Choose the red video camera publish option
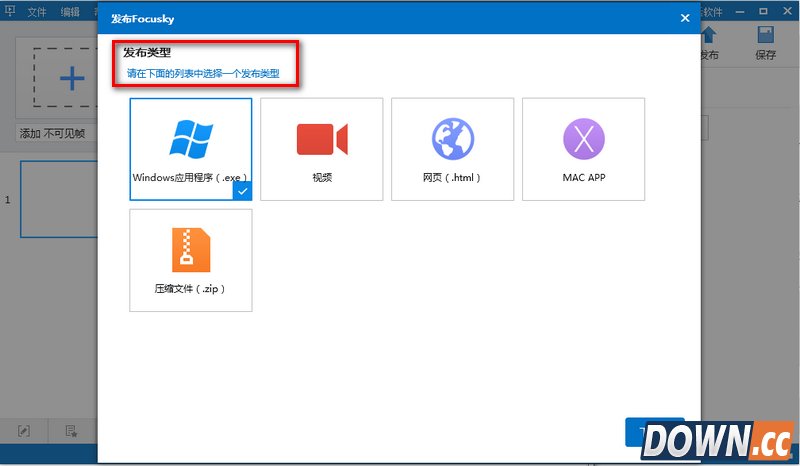The width and height of the screenshot is (800, 466). (x=321, y=148)
